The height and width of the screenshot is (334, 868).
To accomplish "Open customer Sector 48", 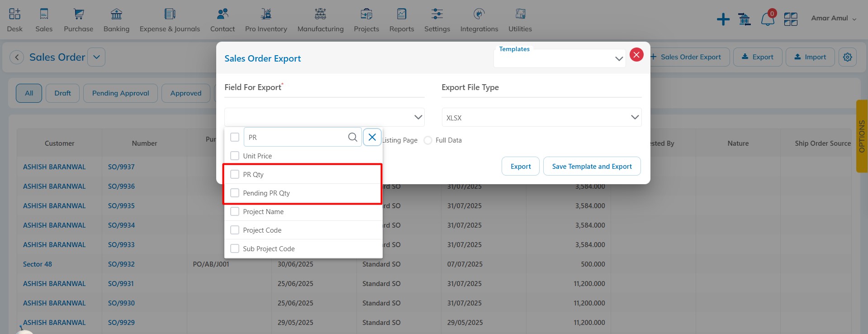I will coord(38,264).
